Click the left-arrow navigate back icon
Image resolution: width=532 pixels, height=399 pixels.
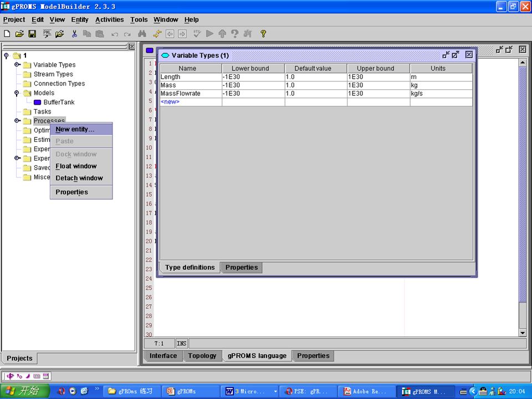170,34
